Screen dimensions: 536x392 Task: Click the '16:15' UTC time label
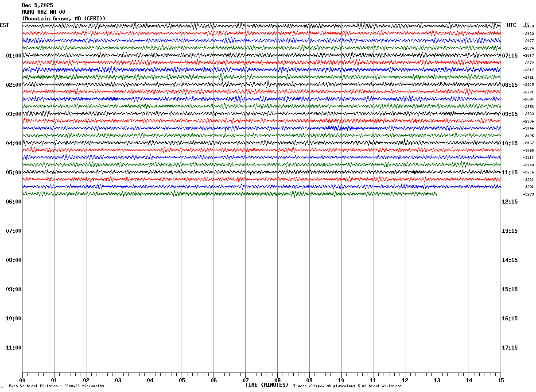510,319
